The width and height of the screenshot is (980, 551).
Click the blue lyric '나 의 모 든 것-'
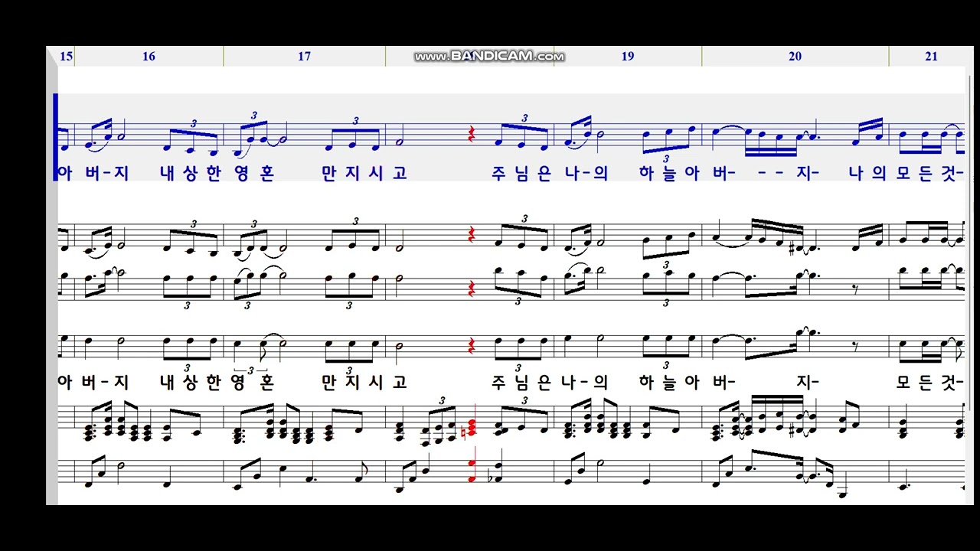coord(906,173)
